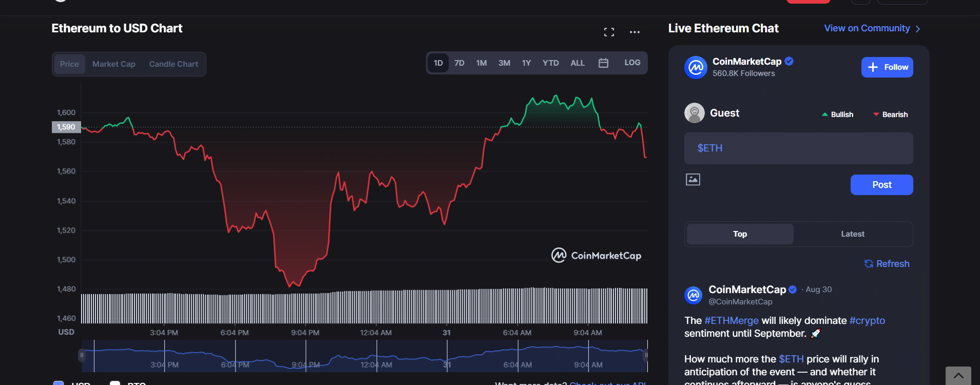Show Top posts tab

pyautogui.click(x=740, y=234)
